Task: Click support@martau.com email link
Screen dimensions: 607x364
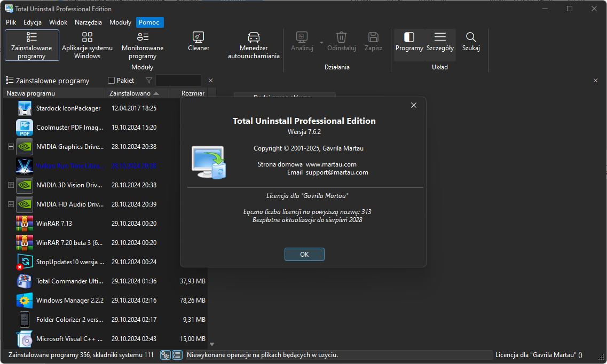Action: pos(337,172)
